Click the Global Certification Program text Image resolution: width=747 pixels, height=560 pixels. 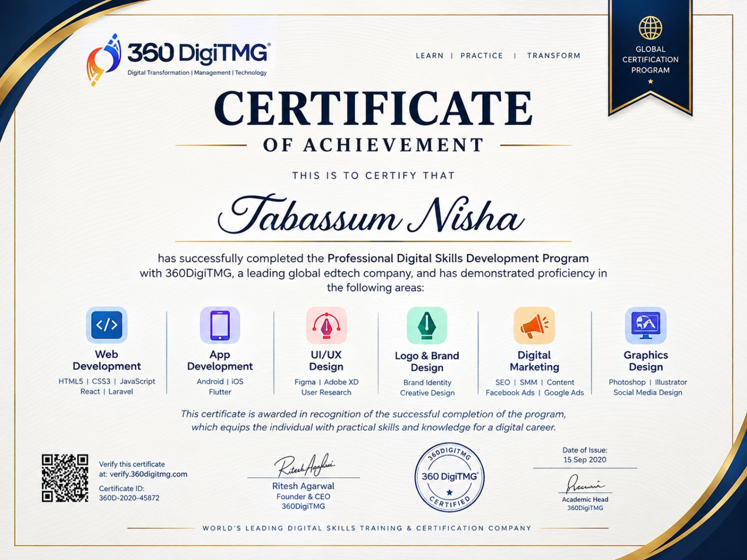tap(650, 59)
